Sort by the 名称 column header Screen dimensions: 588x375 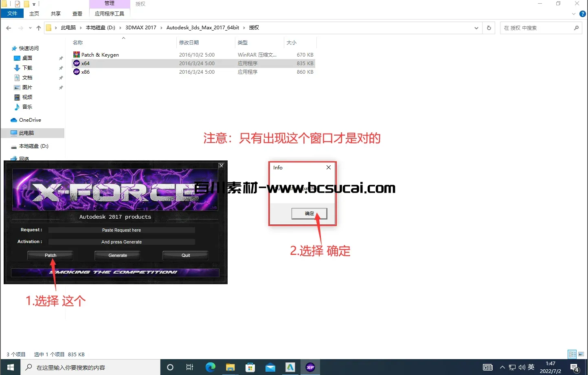[78, 42]
